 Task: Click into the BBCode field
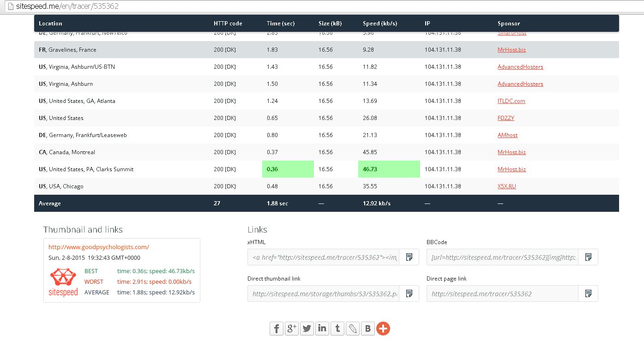point(502,257)
